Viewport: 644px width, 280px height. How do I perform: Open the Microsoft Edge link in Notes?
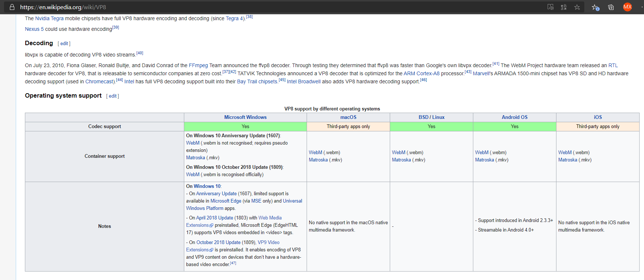tap(226, 201)
